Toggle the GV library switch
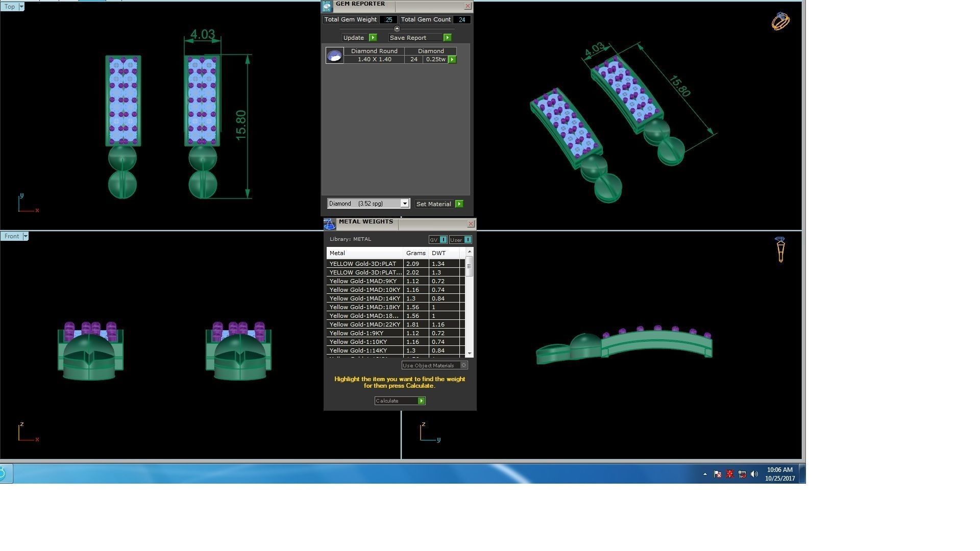The height and width of the screenshot is (551, 980). 443,240
